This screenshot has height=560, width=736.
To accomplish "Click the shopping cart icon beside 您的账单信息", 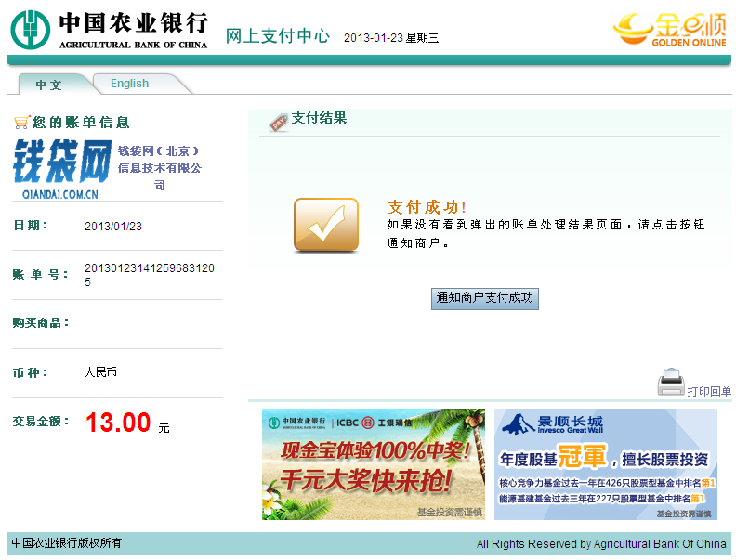I will point(21,123).
